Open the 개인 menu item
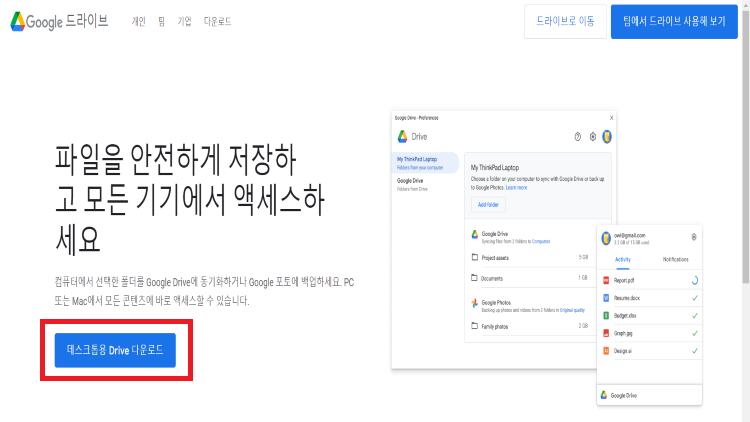 (138, 21)
